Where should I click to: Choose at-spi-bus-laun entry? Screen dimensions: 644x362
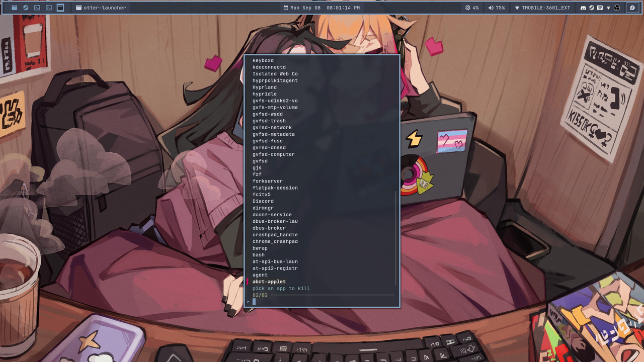tap(275, 261)
